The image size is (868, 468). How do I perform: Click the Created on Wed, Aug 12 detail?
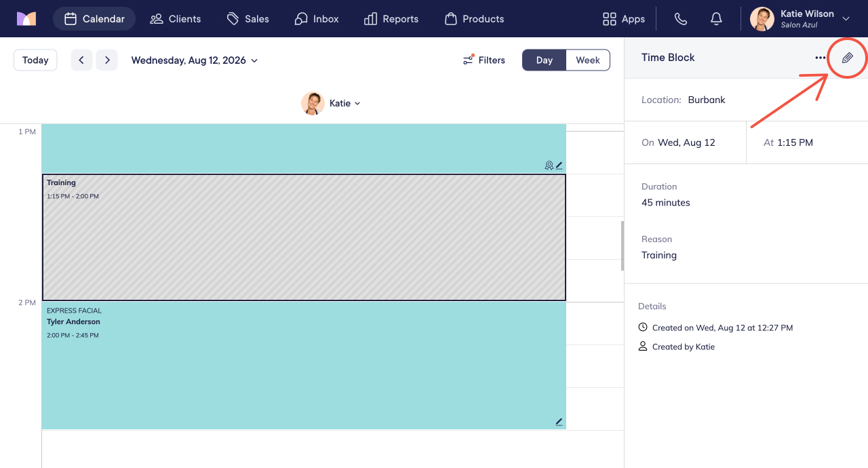click(715, 328)
